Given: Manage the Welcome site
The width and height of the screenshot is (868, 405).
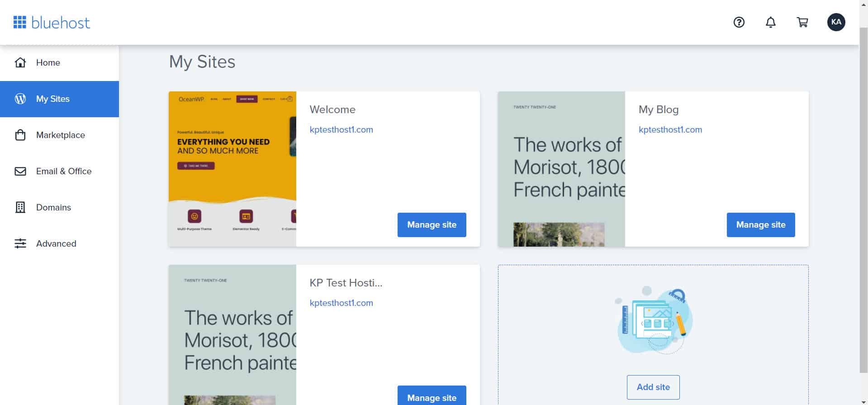Looking at the screenshot, I should [432, 225].
